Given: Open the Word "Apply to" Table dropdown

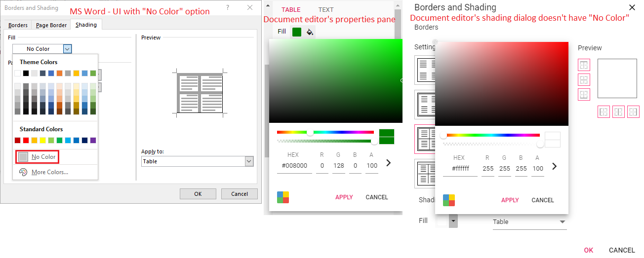Looking at the screenshot, I should [x=249, y=161].
